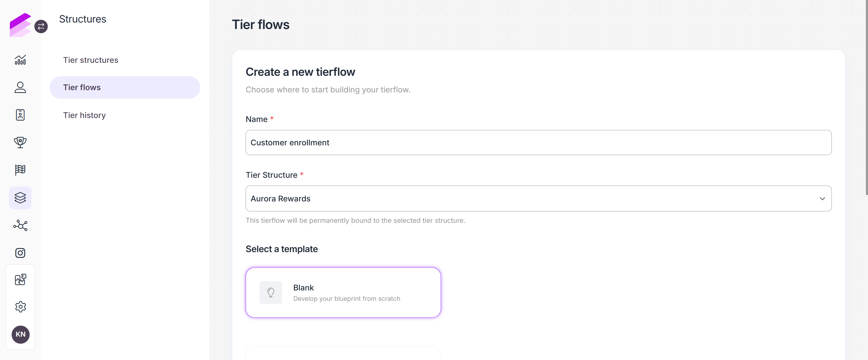The height and width of the screenshot is (360, 868).
Task: Go to Tier structures menu item
Action: (91, 60)
